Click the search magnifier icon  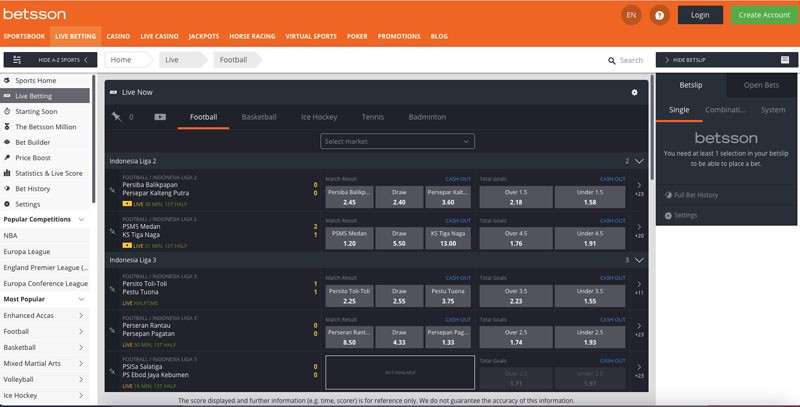[611, 60]
